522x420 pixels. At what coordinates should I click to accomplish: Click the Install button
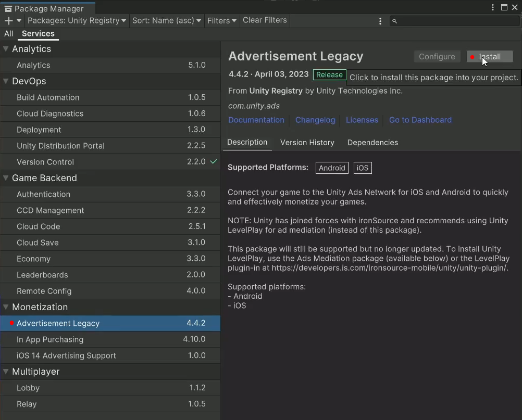point(490,57)
